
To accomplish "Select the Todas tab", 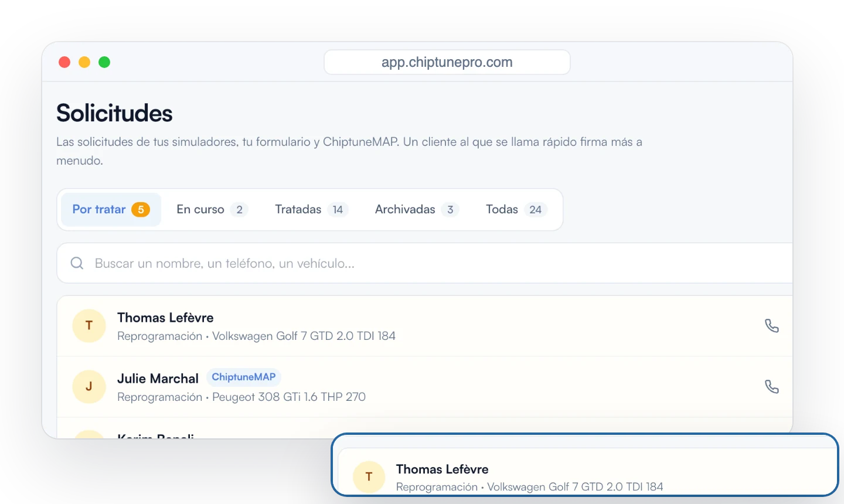I will tap(516, 209).
